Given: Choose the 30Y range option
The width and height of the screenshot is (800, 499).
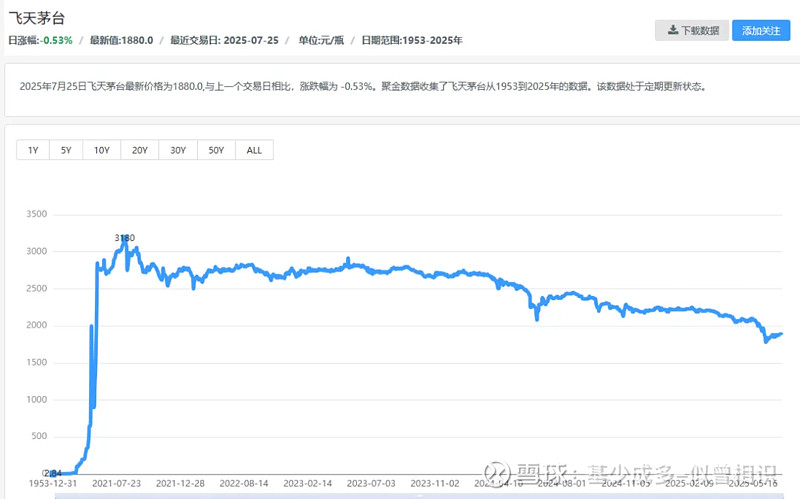Looking at the screenshot, I should [x=178, y=150].
